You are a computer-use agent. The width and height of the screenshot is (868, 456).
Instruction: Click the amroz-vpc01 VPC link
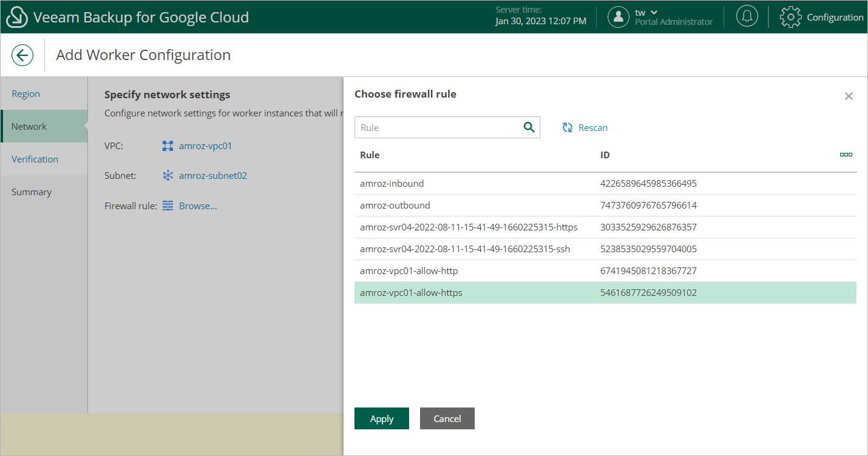205,146
